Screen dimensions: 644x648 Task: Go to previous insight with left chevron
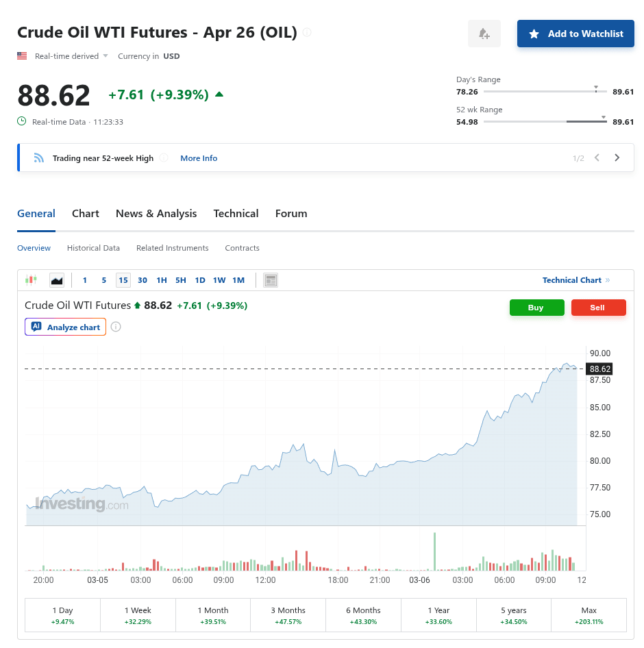pos(597,158)
